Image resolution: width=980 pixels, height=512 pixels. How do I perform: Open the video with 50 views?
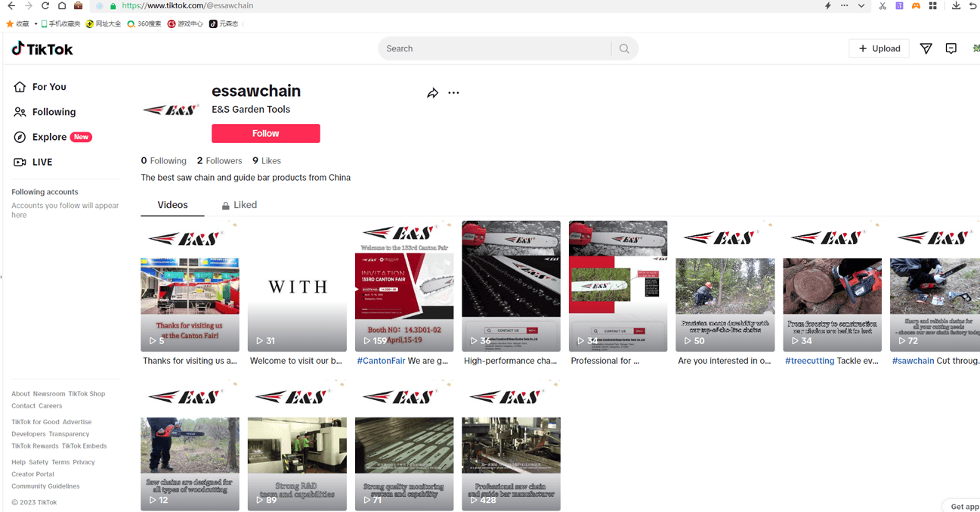coord(725,287)
